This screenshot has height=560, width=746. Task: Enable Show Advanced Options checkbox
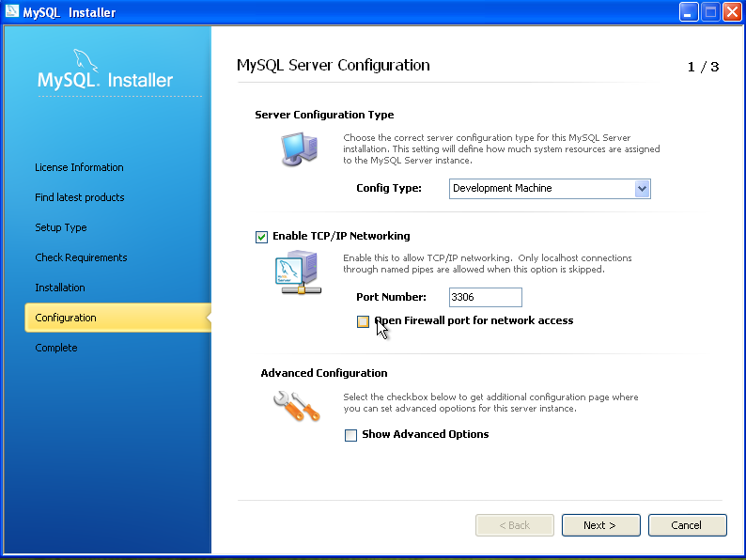coord(351,435)
